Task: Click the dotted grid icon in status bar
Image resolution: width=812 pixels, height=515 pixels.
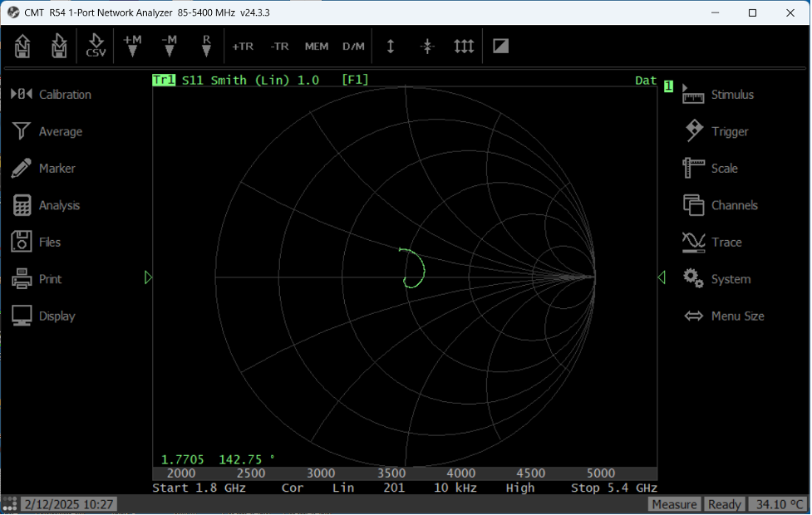Action: coord(10,504)
